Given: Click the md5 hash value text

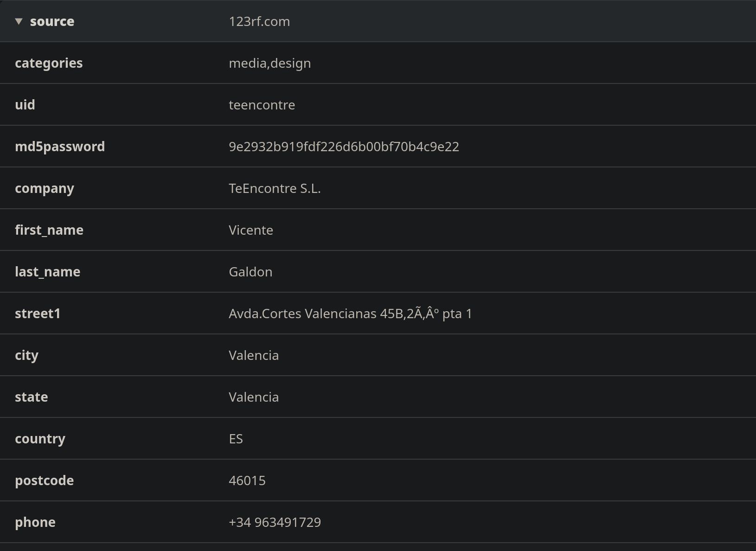Looking at the screenshot, I should [x=344, y=147].
